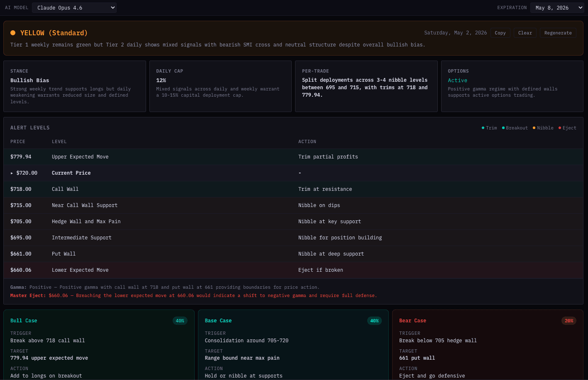Click the Base Case 40% badge

374,321
